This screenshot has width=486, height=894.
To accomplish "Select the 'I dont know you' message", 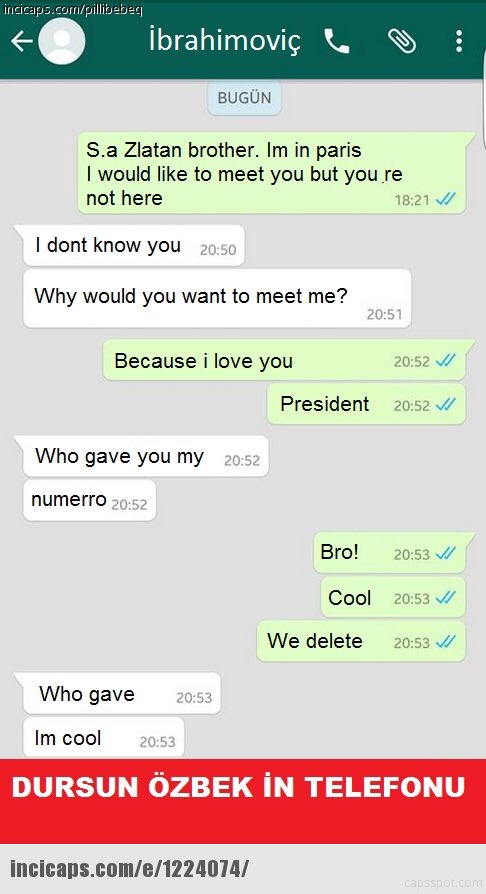I will click(133, 246).
